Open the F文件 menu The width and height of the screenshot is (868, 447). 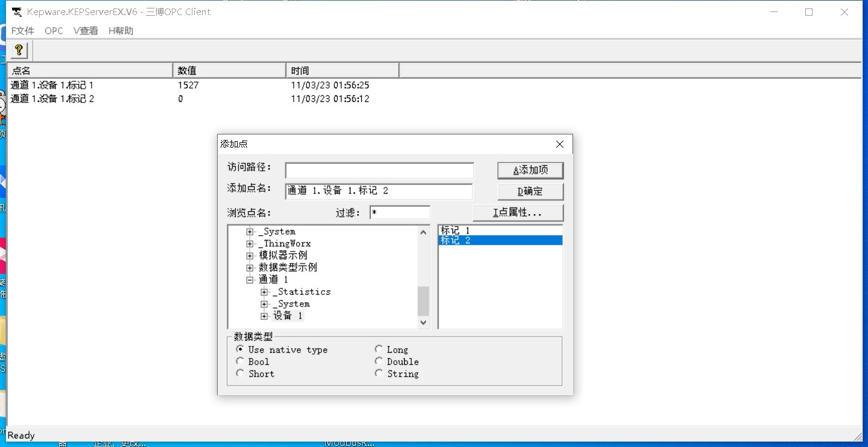click(23, 31)
